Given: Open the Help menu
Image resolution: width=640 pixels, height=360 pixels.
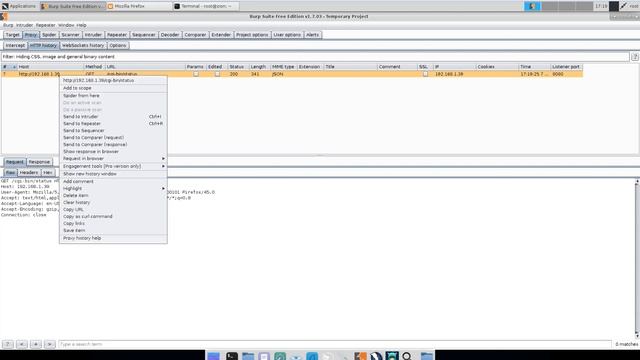Looking at the screenshot, I should [82, 25].
